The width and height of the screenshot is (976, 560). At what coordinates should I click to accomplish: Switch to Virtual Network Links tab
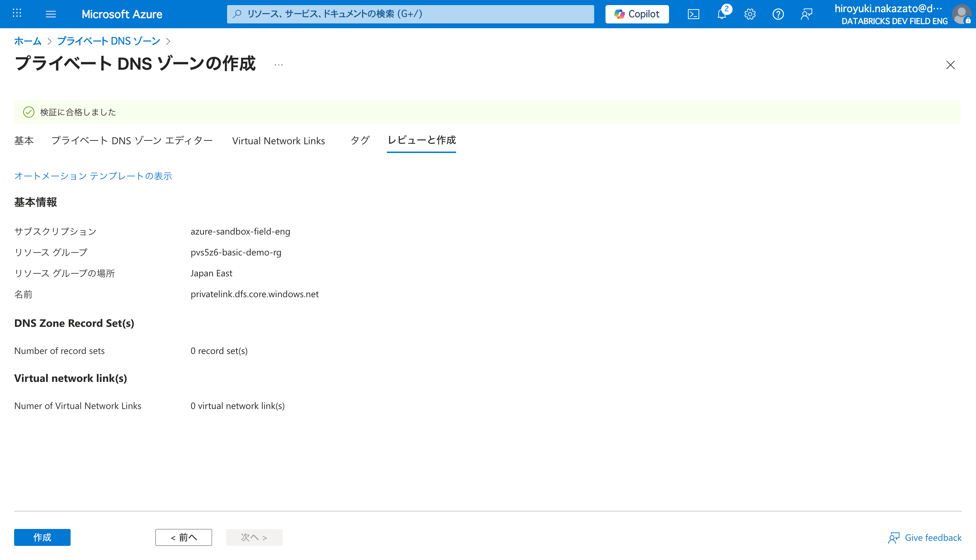[x=278, y=140]
